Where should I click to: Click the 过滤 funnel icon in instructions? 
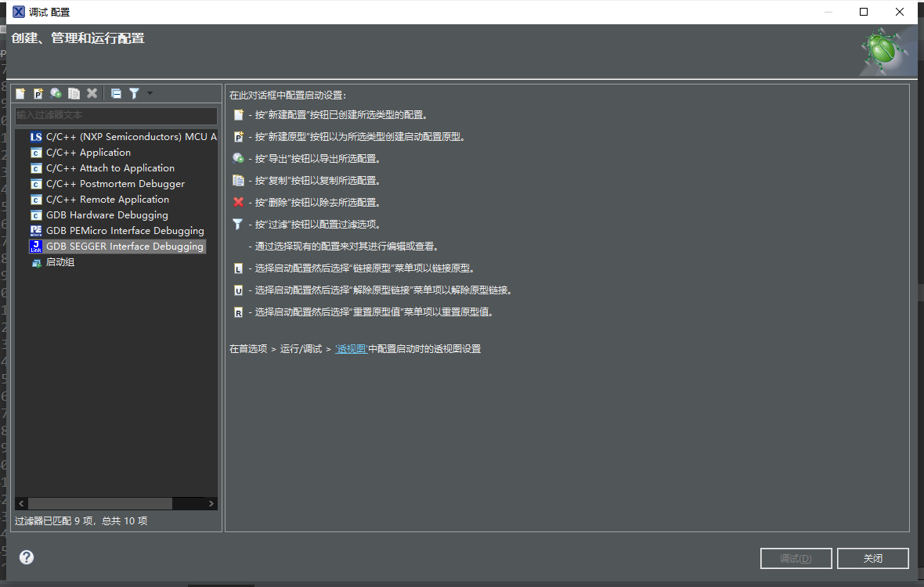click(x=238, y=224)
